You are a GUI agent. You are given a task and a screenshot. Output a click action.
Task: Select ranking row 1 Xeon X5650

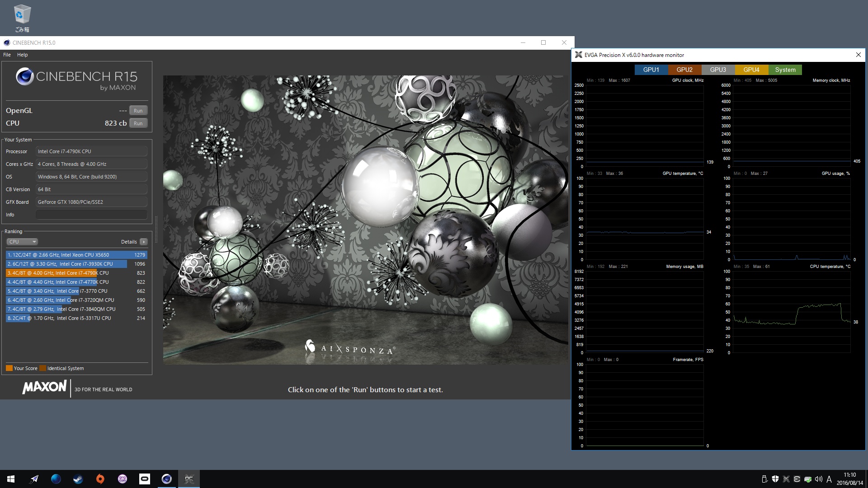pos(76,255)
